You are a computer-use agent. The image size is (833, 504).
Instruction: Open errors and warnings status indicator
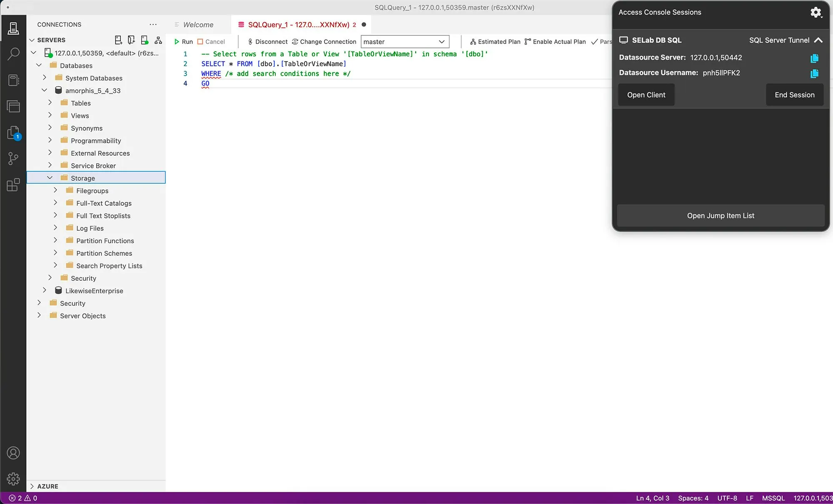pyautogui.click(x=23, y=498)
